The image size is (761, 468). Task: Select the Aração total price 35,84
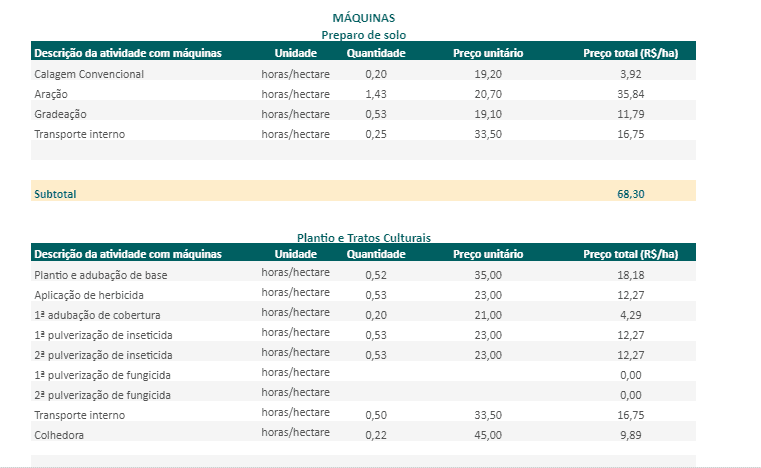coord(630,94)
